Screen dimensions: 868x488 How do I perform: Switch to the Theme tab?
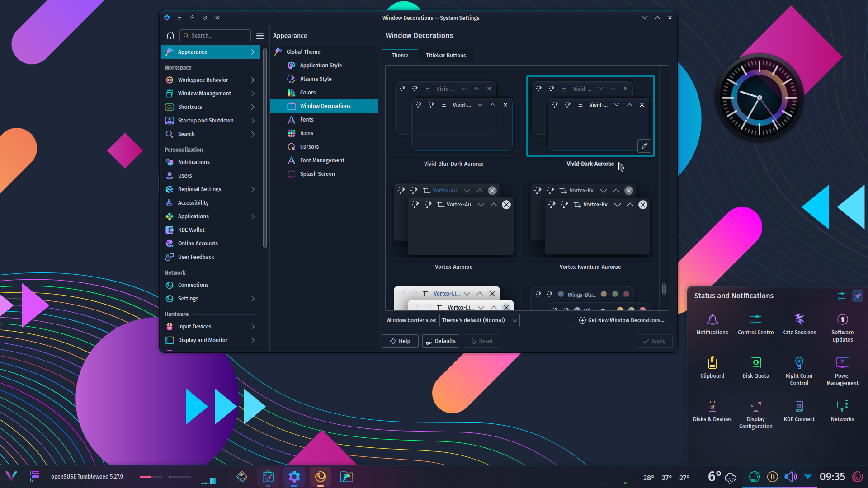point(400,56)
